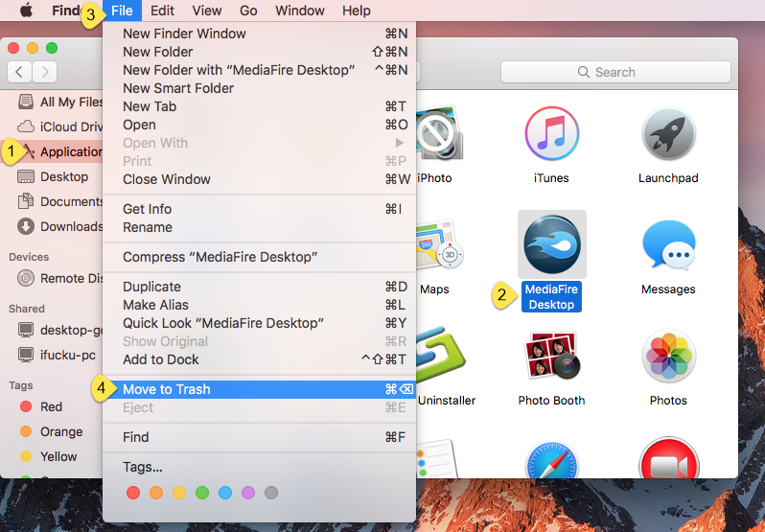The width and height of the screenshot is (765, 532).
Task: Select the Launchpad rocket icon
Action: pyautogui.click(x=668, y=133)
